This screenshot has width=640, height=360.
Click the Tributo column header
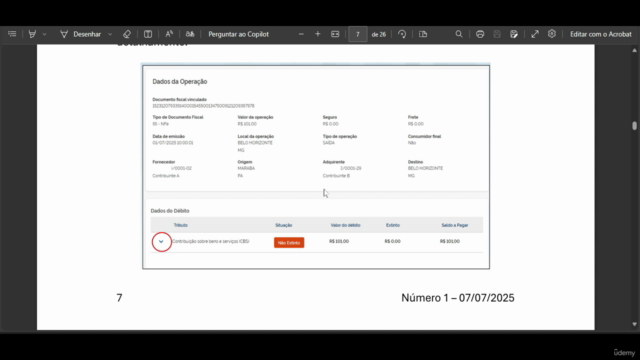[x=180, y=225]
